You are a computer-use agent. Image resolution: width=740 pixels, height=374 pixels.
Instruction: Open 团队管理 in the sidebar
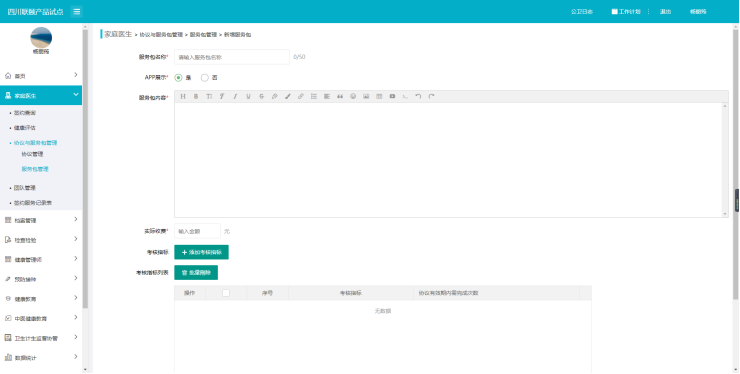pos(25,188)
